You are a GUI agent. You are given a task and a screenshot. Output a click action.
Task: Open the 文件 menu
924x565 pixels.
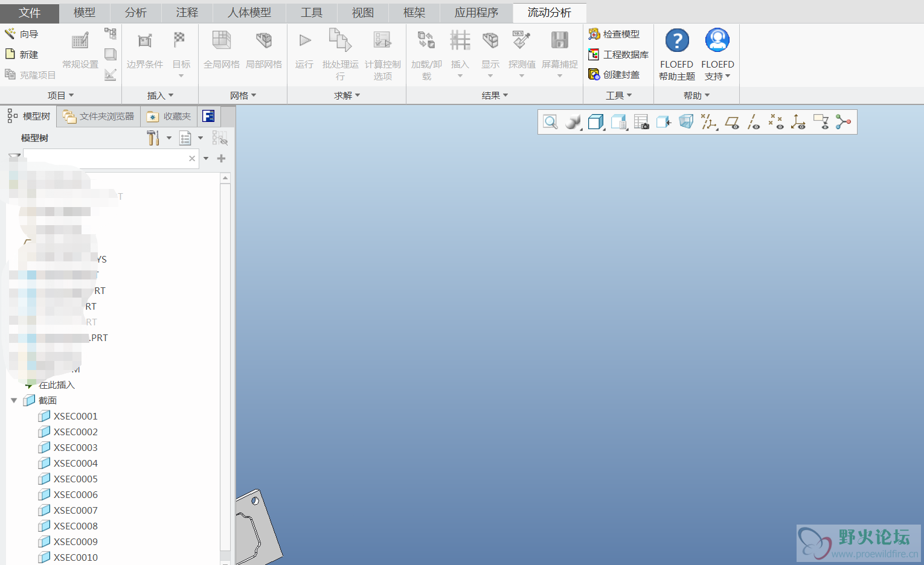click(30, 13)
